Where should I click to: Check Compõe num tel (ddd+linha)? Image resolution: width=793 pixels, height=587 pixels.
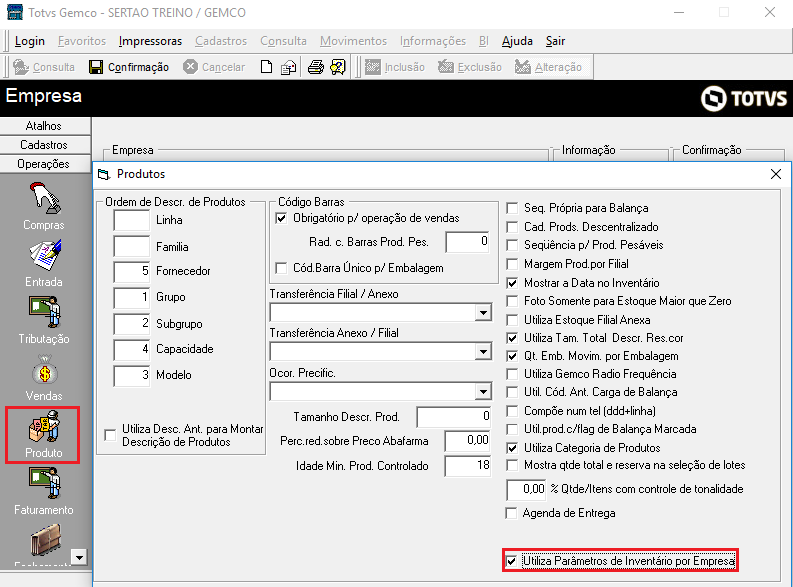[512, 411]
